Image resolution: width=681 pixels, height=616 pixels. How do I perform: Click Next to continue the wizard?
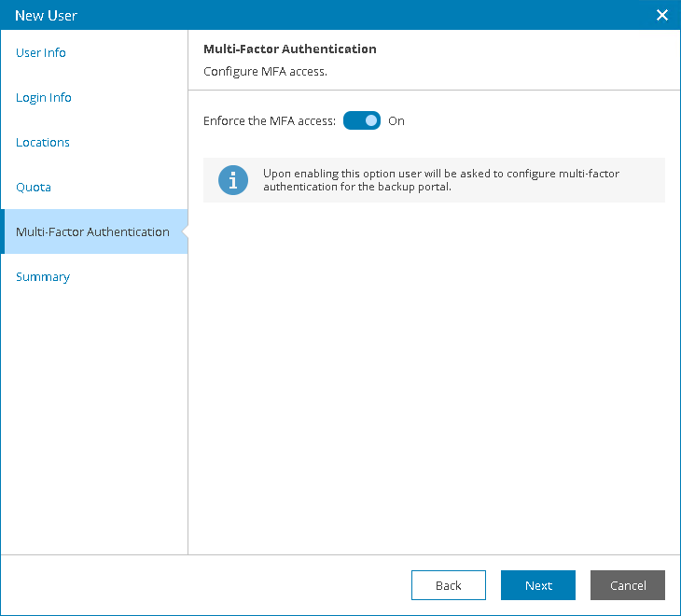click(x=538, y=585)
